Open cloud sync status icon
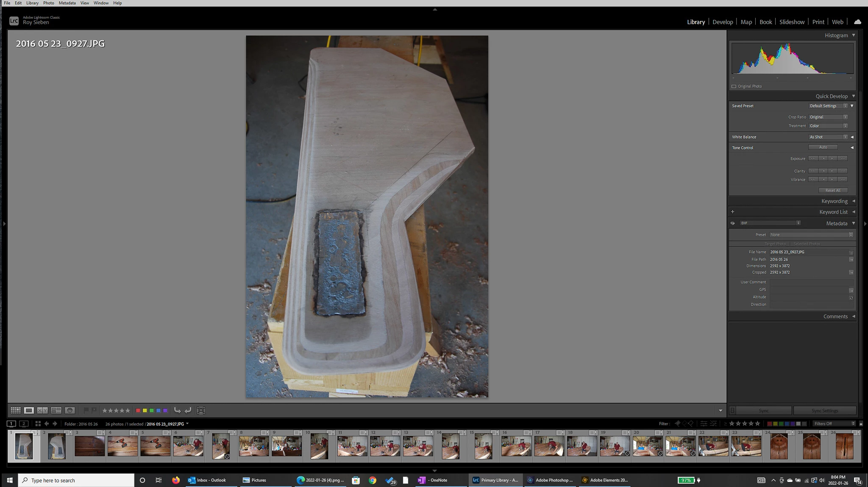The image size is (868, 487). point(857,22)
